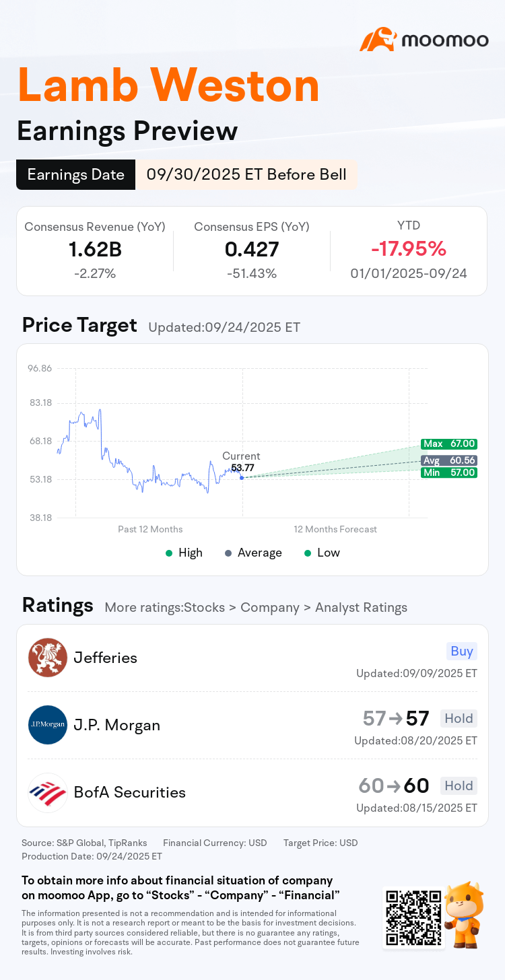Click the BofA Securities Hold badge
505x980 pixels.
point(459,785)
